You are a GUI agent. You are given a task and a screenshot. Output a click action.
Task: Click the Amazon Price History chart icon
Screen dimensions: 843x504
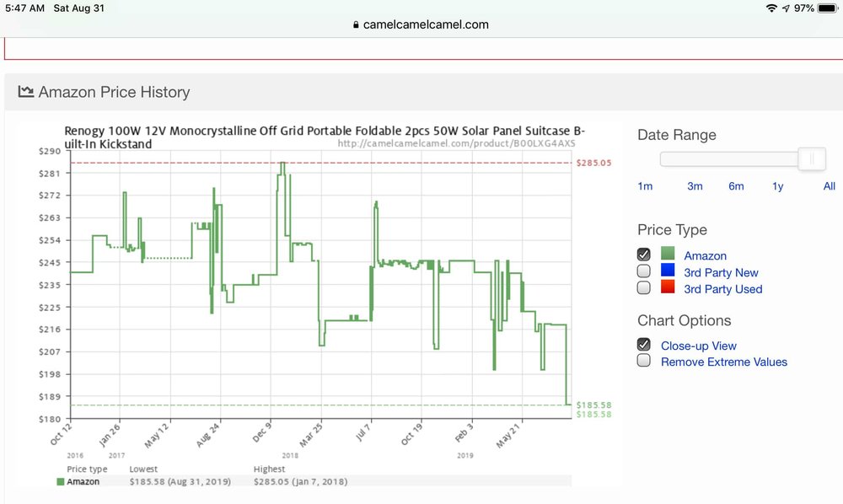click(26, 92)
